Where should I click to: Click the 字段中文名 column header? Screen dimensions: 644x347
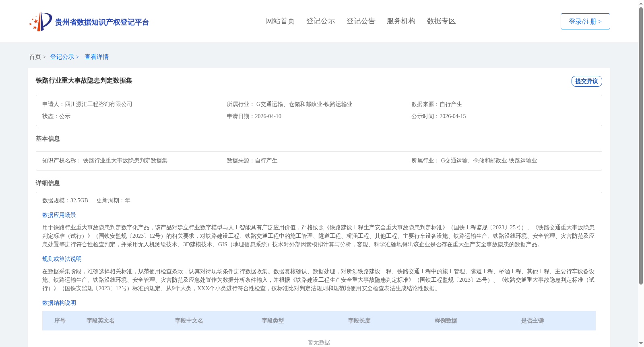[189, 321]
